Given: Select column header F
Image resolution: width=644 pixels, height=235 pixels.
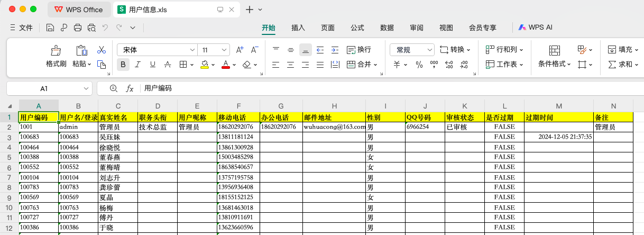Looking at the screenshot, I should (238, 106).
